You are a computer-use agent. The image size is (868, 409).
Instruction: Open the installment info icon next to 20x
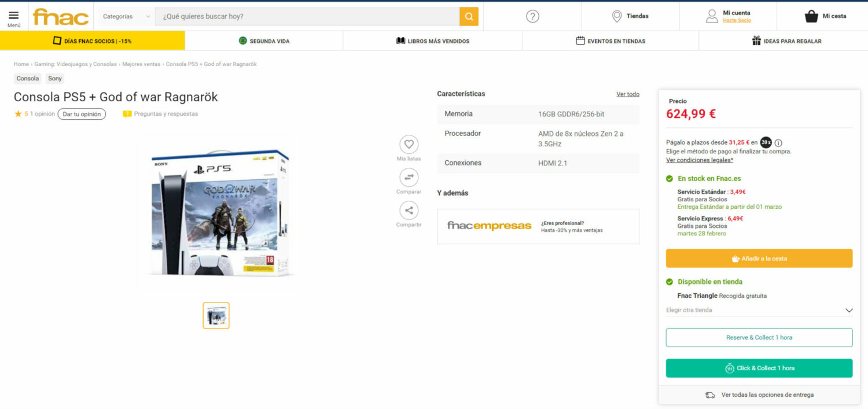(x=778, y=143)
